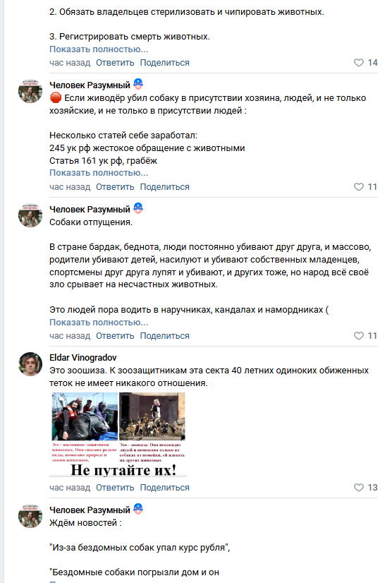Click 'час назад' timestamp under Eldar's comment
The height and width of the screenshot is (583, 392).
(x=70, y=488)
